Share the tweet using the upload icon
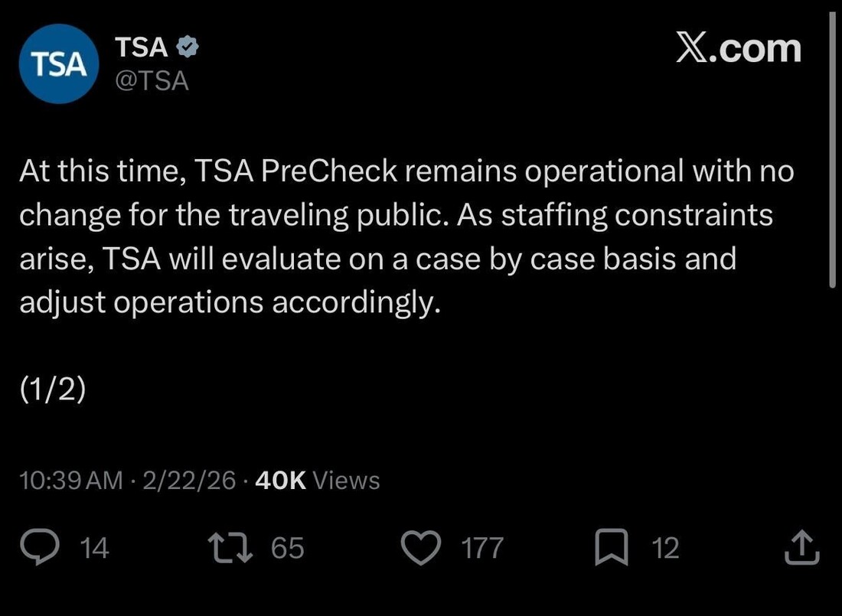The height and width of the screenshot is (616, 842). click(802, 548)
